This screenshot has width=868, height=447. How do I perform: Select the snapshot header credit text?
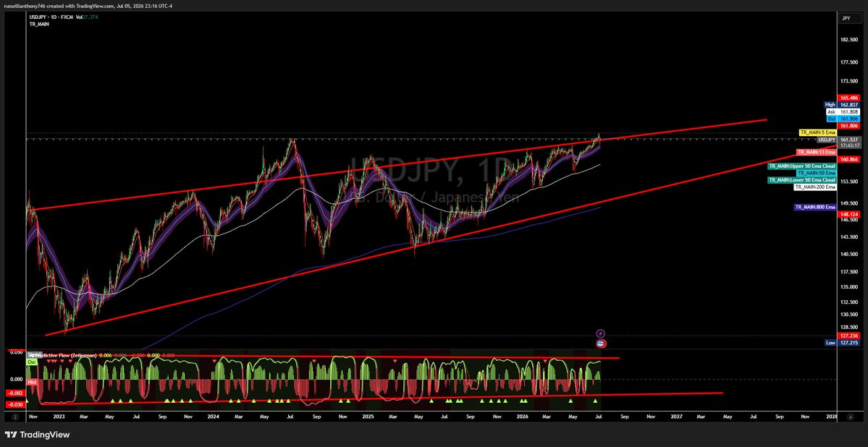[88, 6]
